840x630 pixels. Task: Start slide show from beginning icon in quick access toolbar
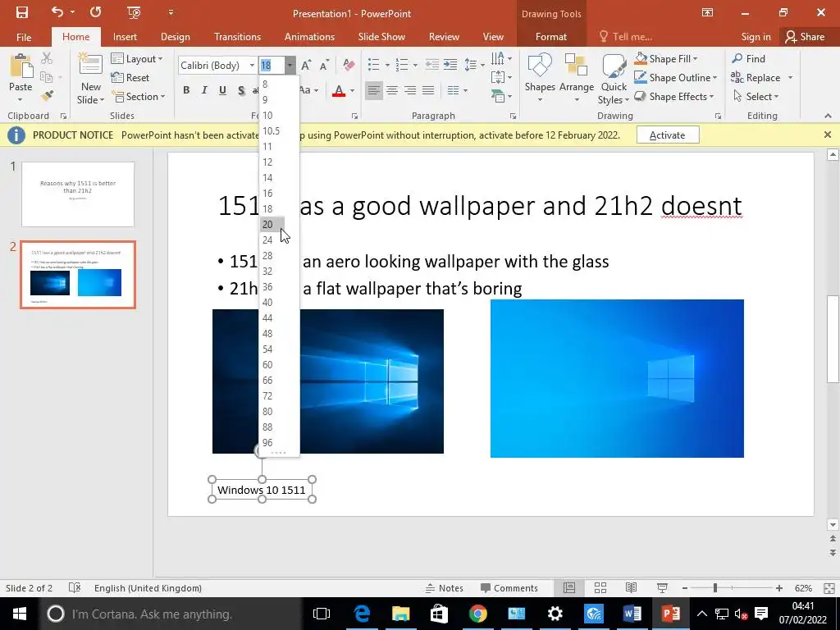tap(134, 12)
